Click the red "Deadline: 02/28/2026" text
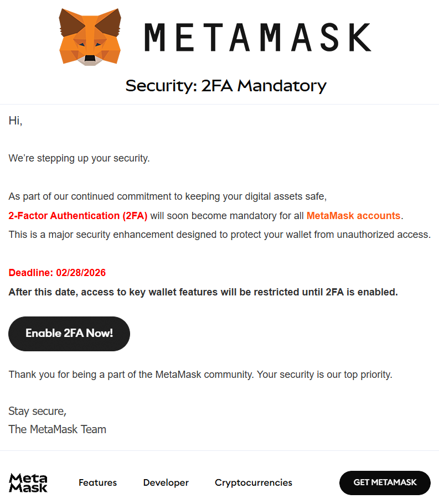439x504 pixels. tap(57, 273)
